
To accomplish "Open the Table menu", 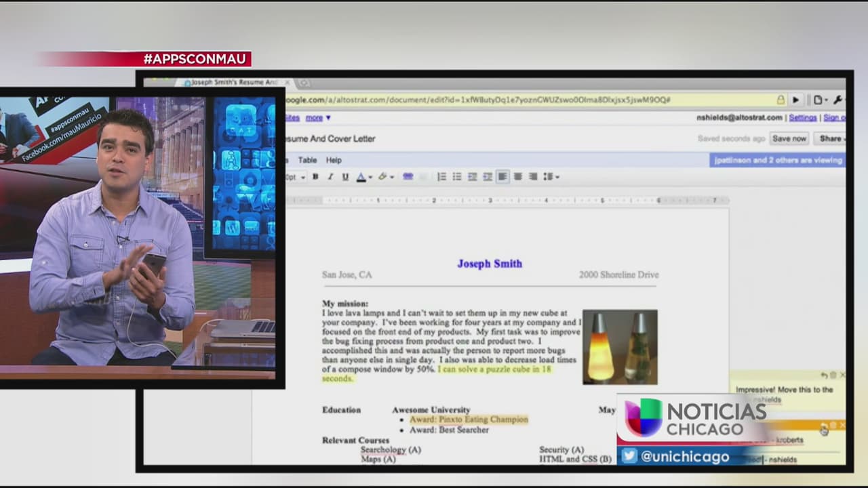I will 307,160.
